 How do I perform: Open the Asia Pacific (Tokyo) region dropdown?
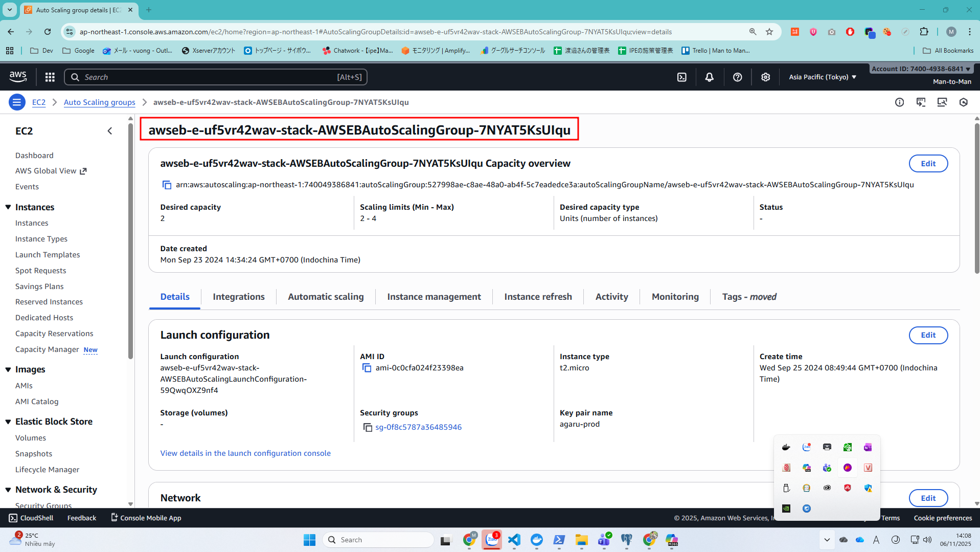822,77
